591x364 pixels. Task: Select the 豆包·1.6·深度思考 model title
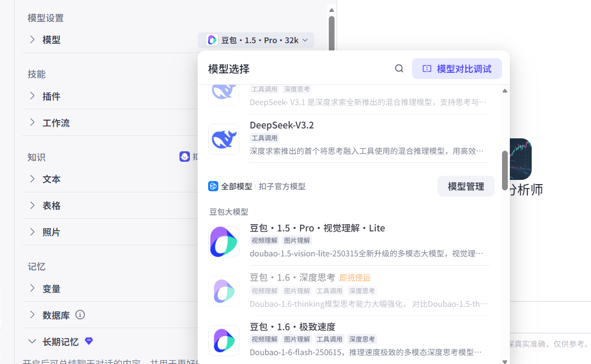(x=292, y=278)
